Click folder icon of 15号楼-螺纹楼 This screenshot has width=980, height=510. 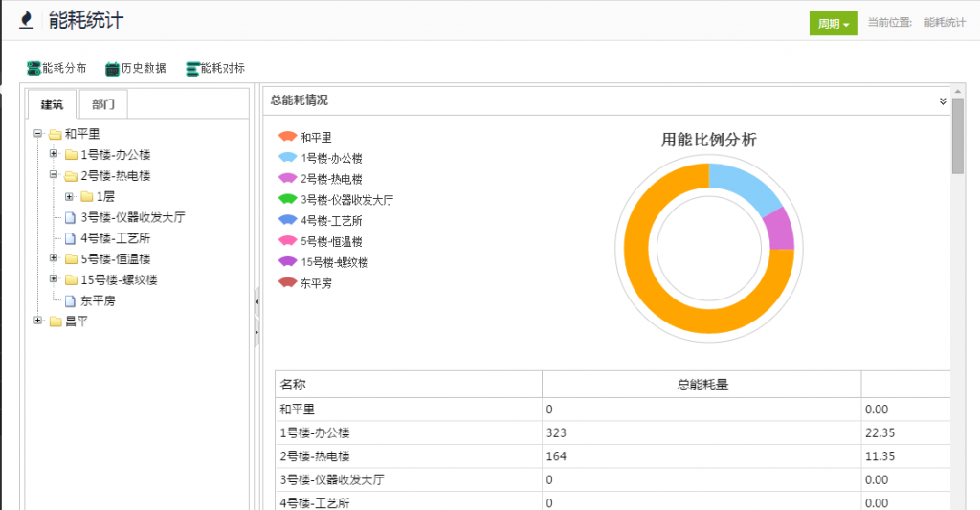[71, 280]
